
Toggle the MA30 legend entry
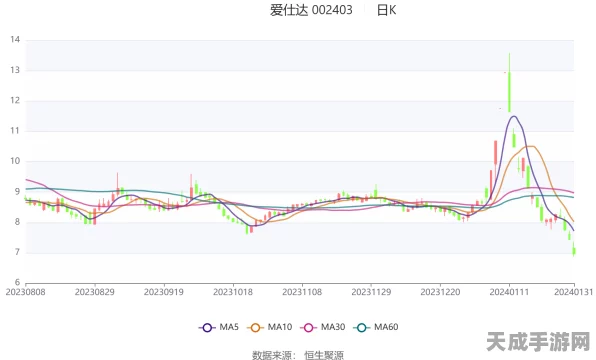[323, 327]
